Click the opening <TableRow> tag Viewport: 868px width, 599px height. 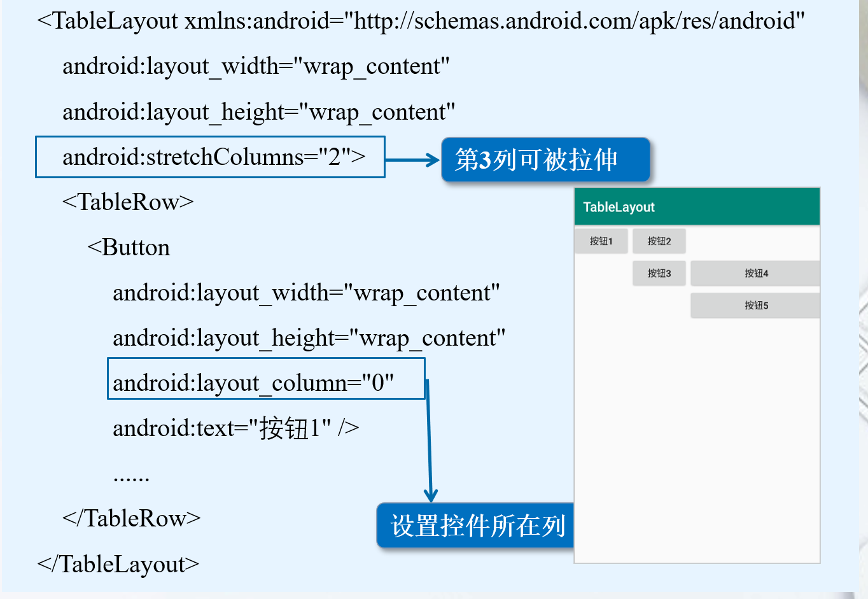pos(128,202)
